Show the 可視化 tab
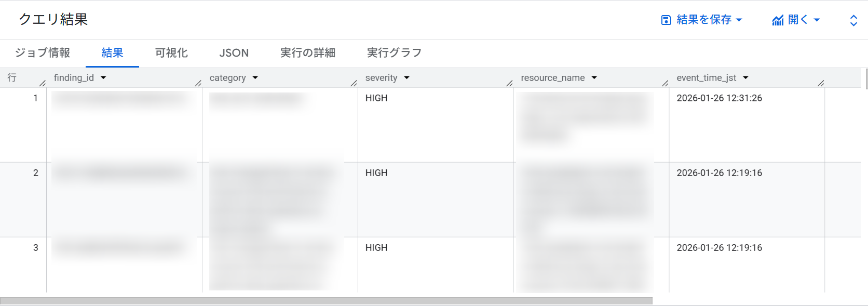This screenshot has width=868, height=306. (171, 53)
